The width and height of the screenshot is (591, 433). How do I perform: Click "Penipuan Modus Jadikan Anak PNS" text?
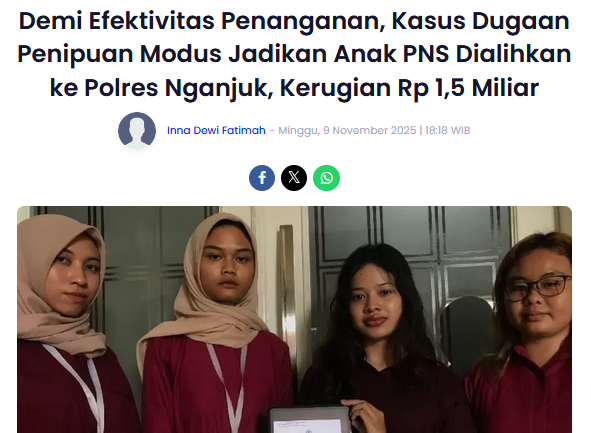(x=233, y=54)
